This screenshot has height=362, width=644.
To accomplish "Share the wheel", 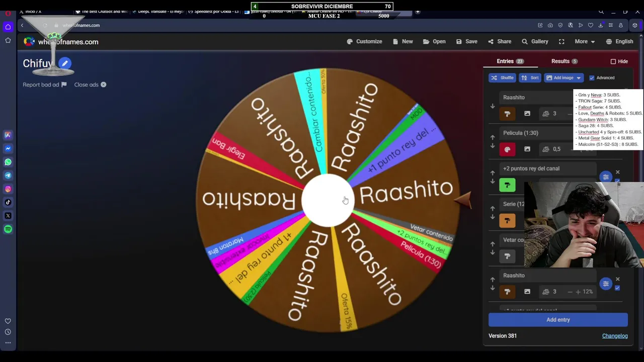I will [499, 42].
